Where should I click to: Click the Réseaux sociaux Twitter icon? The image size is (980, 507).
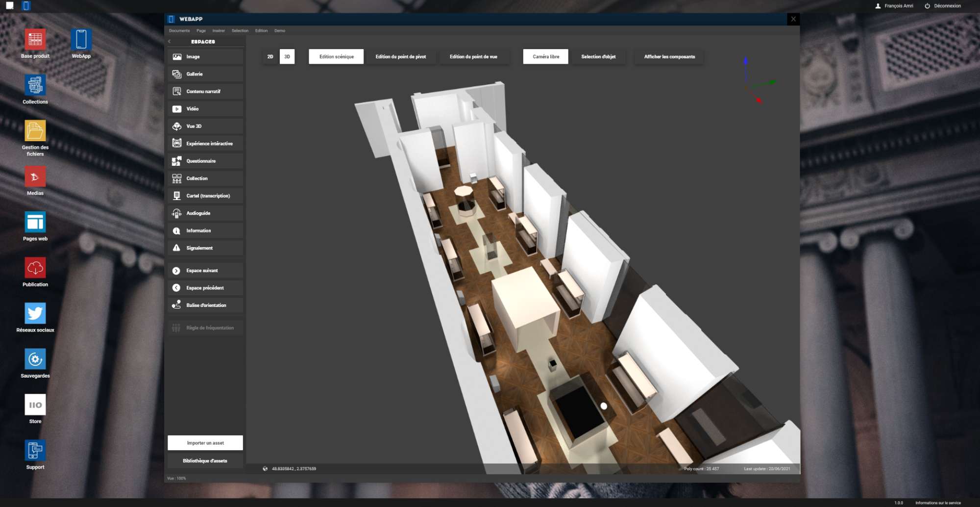coord(35,313)
